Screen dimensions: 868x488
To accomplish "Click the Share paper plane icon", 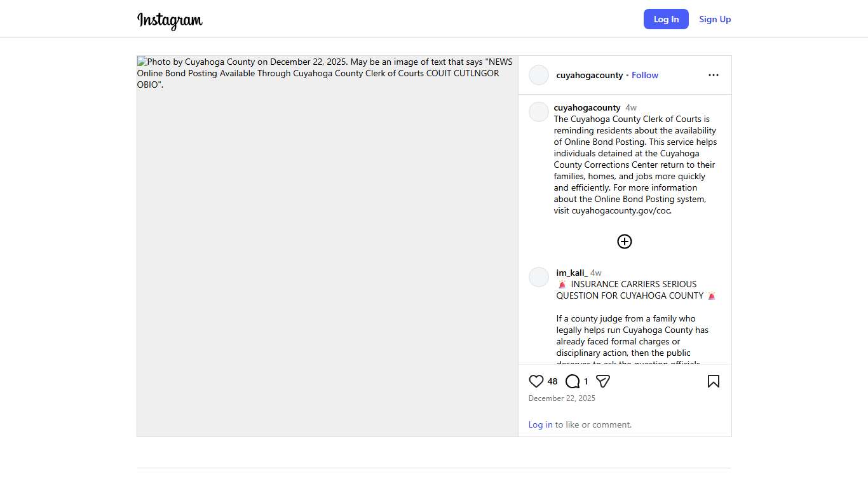I will pyautogui.click(x=603, y=381).
